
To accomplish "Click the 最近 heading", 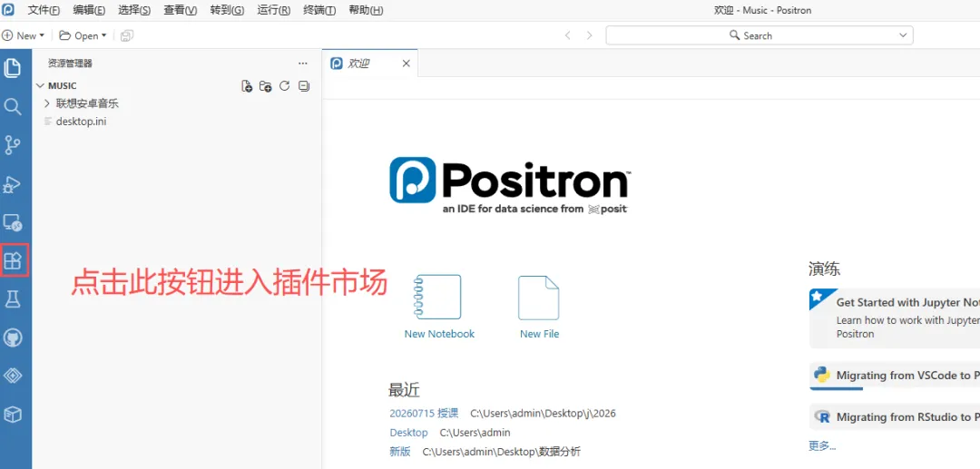I will click(x=405, y=391).
